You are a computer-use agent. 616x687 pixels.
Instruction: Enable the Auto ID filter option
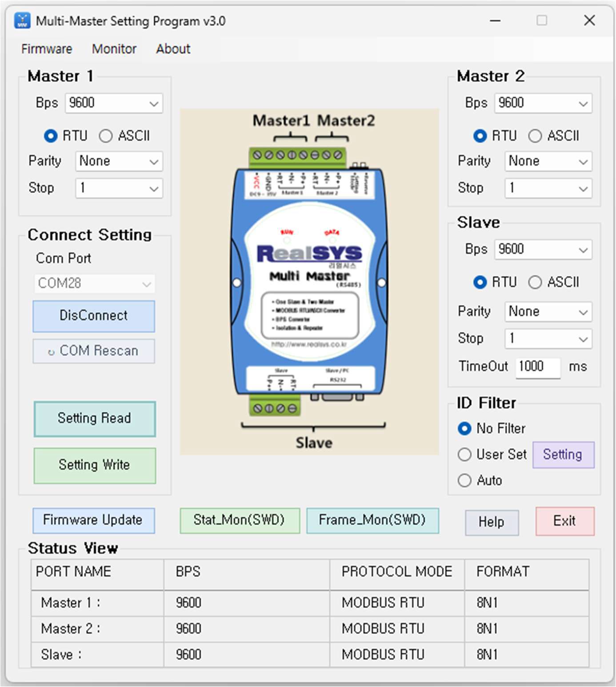(x=464, y=480)
